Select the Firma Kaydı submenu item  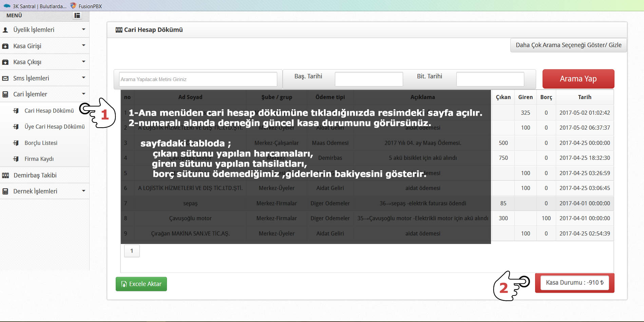tap(39, 159)
